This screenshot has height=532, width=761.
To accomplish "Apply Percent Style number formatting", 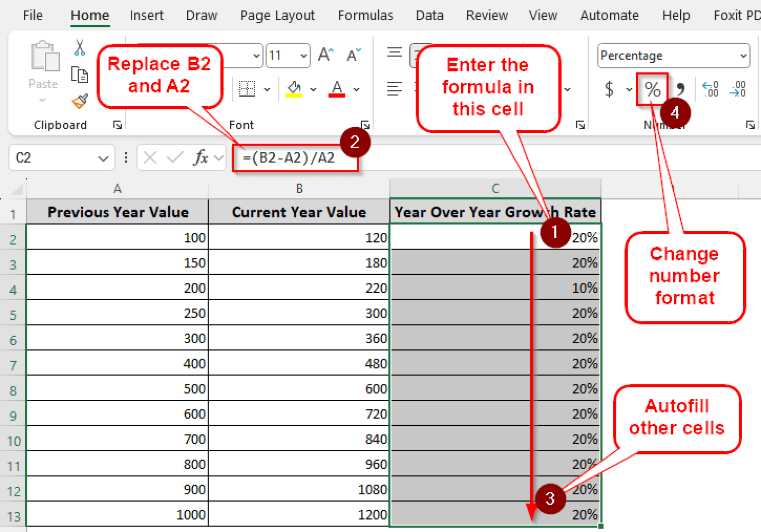I will (652, 90).
